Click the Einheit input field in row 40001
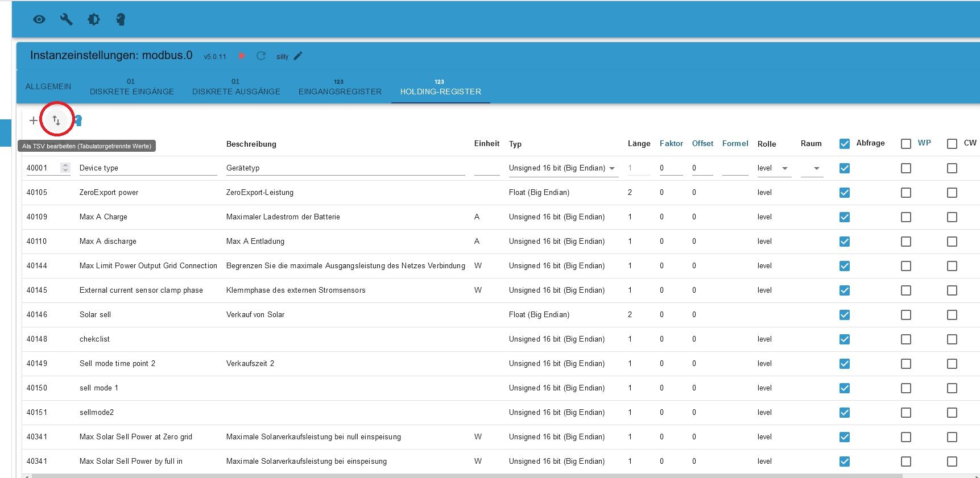 point(487,168)
